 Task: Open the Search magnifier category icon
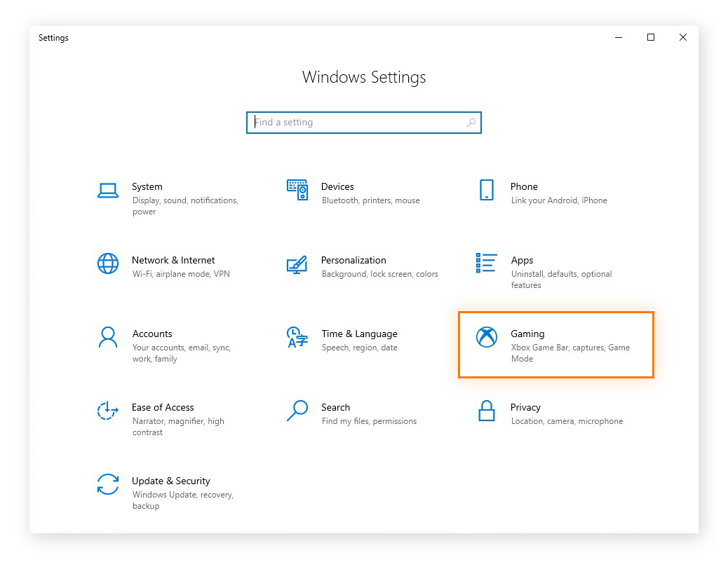(297, 411)
